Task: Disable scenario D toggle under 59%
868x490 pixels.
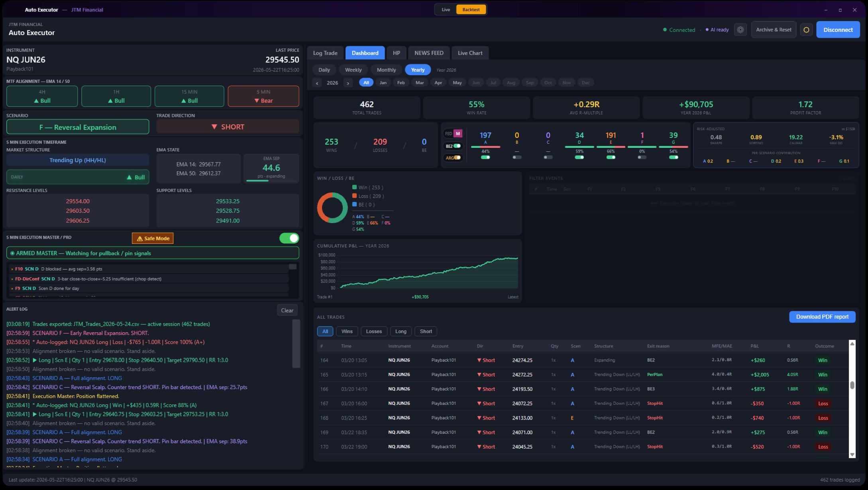Action: (579, 157)
